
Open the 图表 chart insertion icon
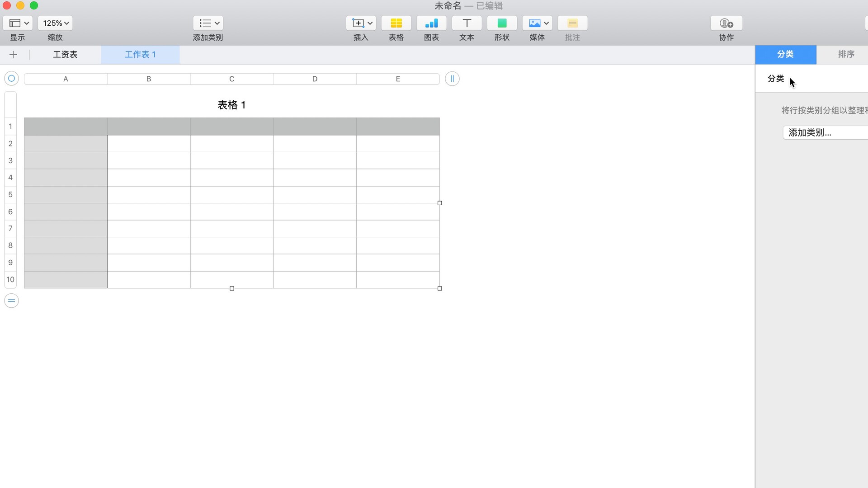[x=431, y=23]
